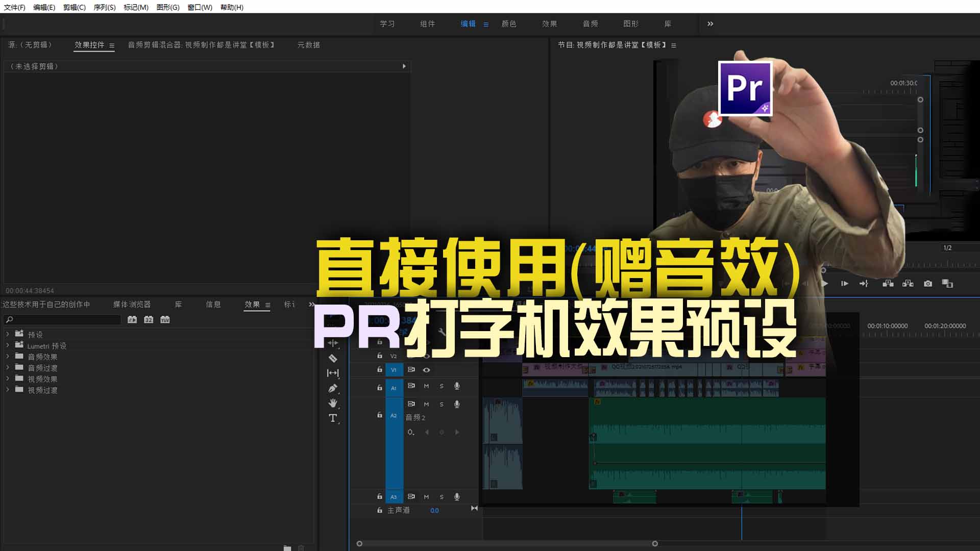Toggle V1 track output eye icon

coord(426,370)
